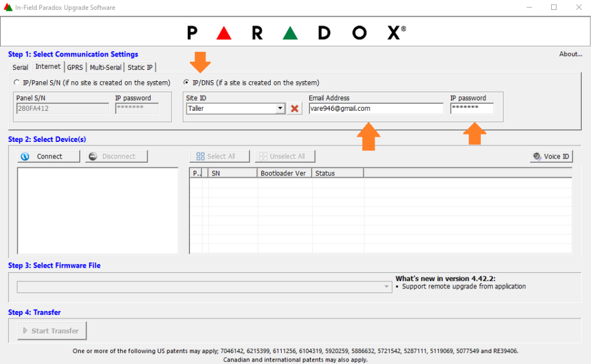This screenshot has width=591, height=364.
Task: Switch to the Serial tab
Action: point(20,67)
